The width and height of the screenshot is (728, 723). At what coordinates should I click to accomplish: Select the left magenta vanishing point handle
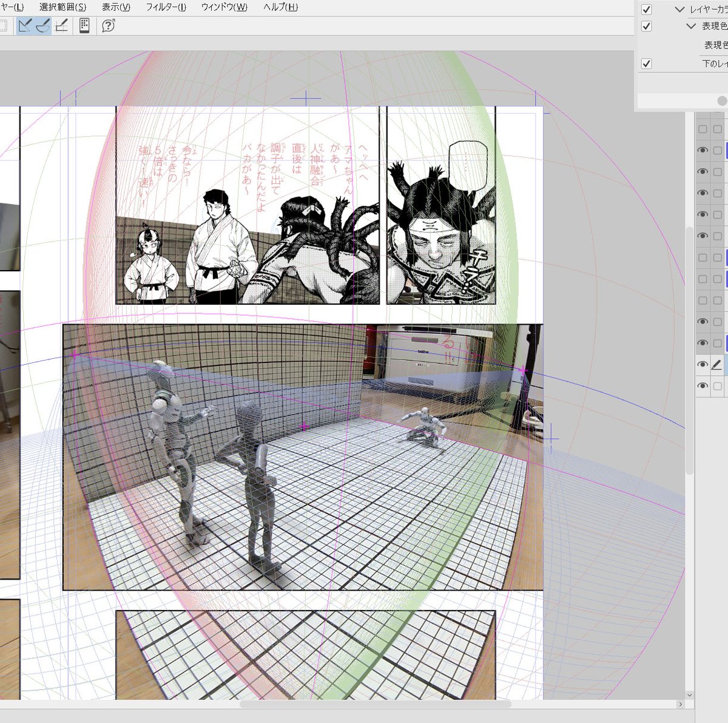(75, 355)
